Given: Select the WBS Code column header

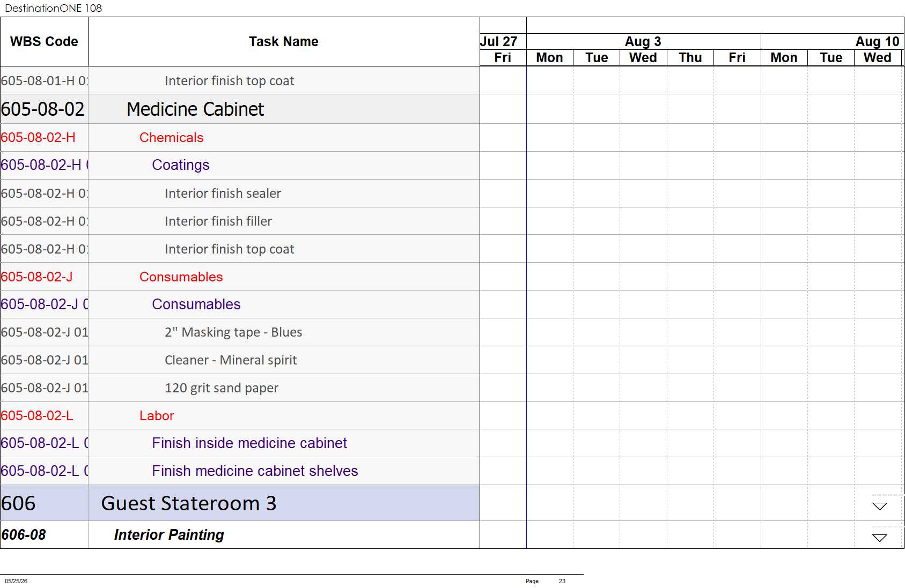Looking at the screenshot, I should (44, 42).
